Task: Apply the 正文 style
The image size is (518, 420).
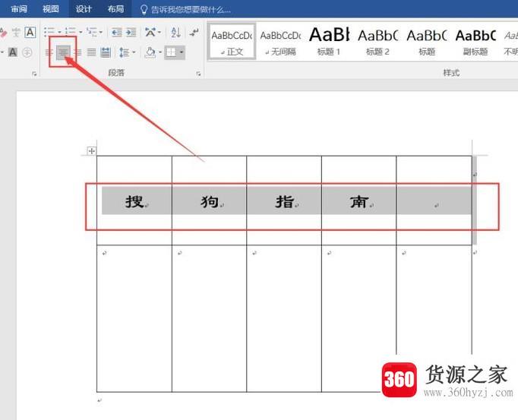Action: point(232,42)
